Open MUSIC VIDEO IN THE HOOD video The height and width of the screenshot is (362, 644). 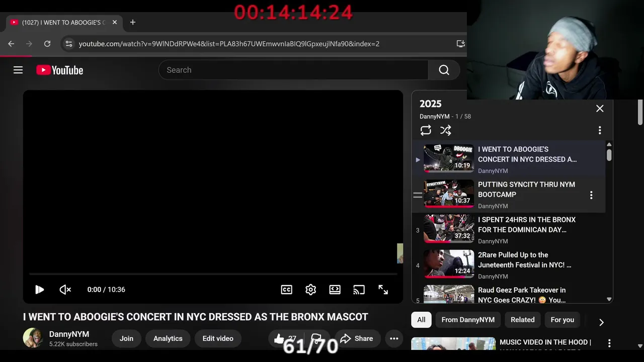(545, 342)
